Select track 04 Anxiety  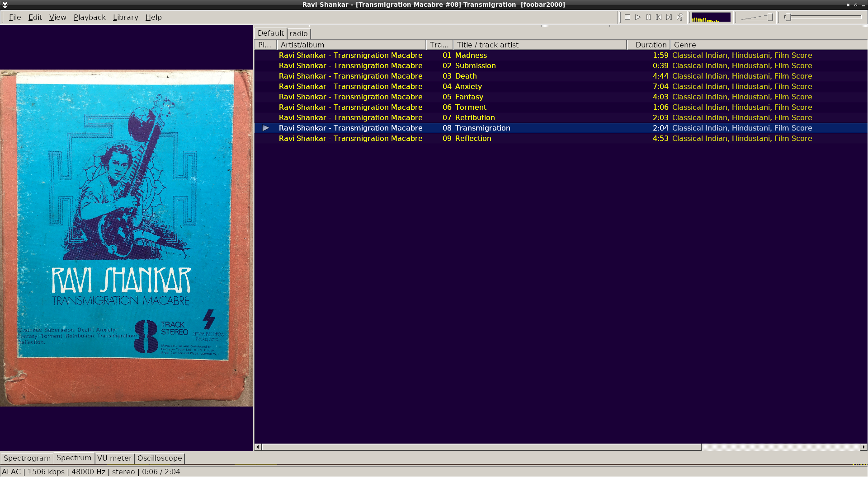[x=561, y=86]
